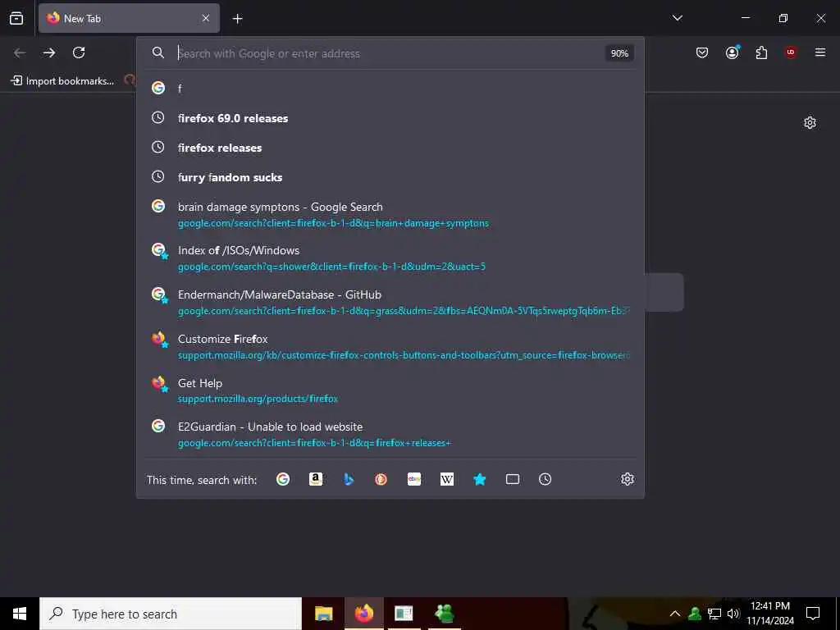Image resolution: width=840 pixels, height=630 pixels.
Task: Select "furry fandom sucks" history suggestion
Action: pos(390,177)
